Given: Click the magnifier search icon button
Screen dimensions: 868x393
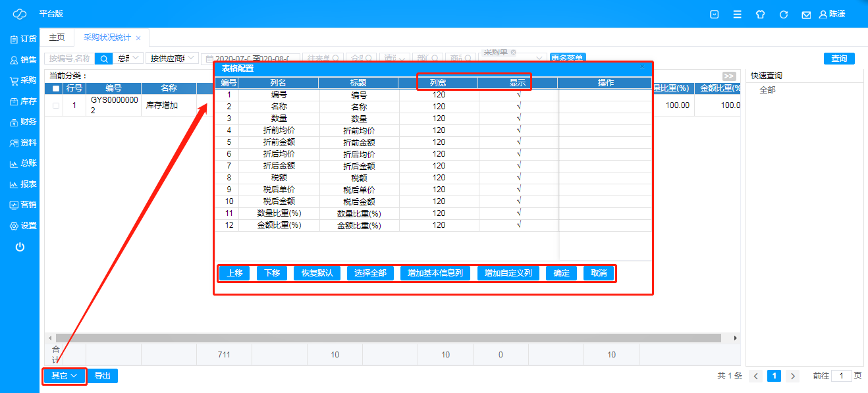Looking at the screenshot, I should point(103,59).
